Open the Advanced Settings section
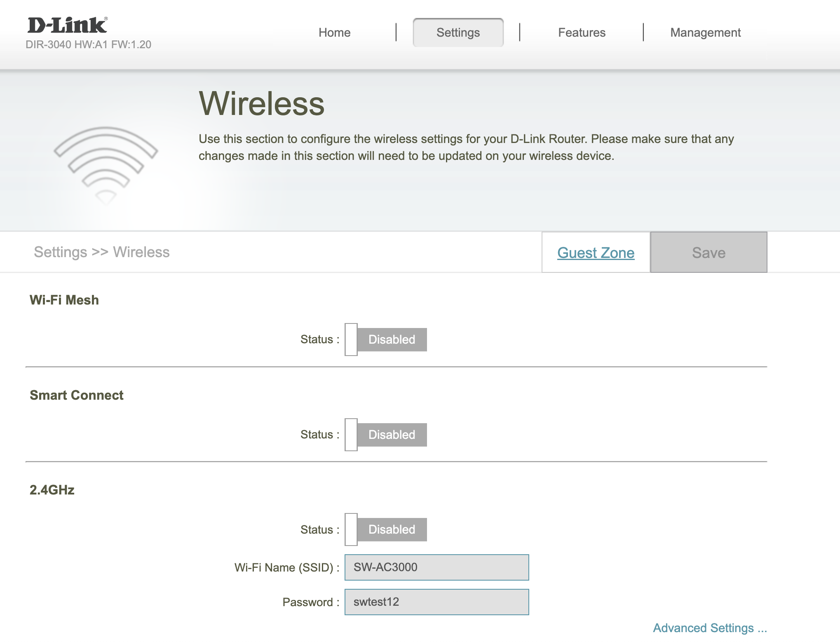Screen dimensions: 840x642 click(709, 628)
